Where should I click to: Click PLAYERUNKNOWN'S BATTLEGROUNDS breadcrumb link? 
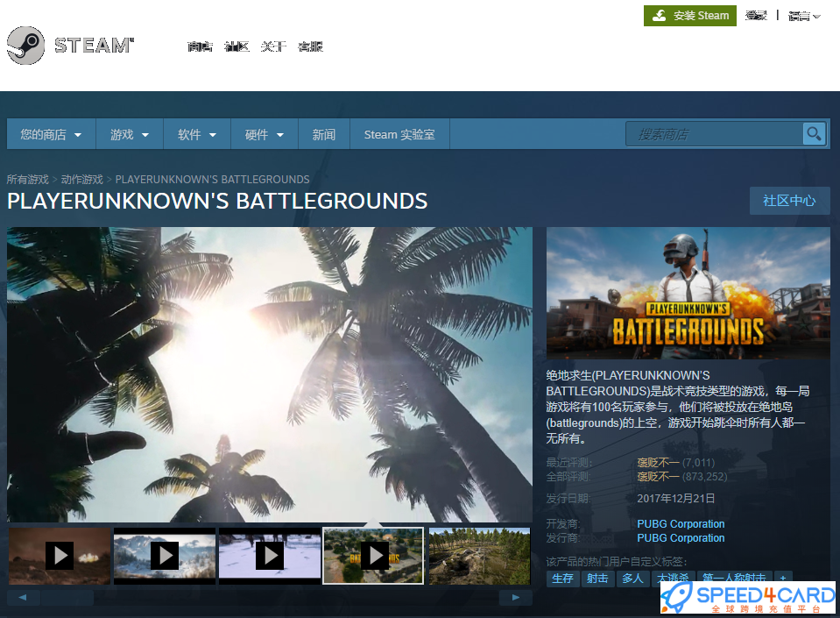213,179
